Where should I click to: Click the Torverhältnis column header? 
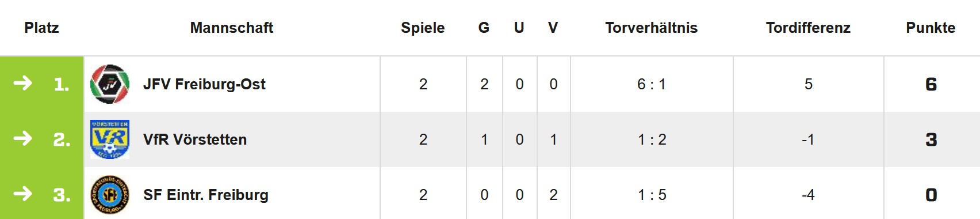tap(652, 28)
